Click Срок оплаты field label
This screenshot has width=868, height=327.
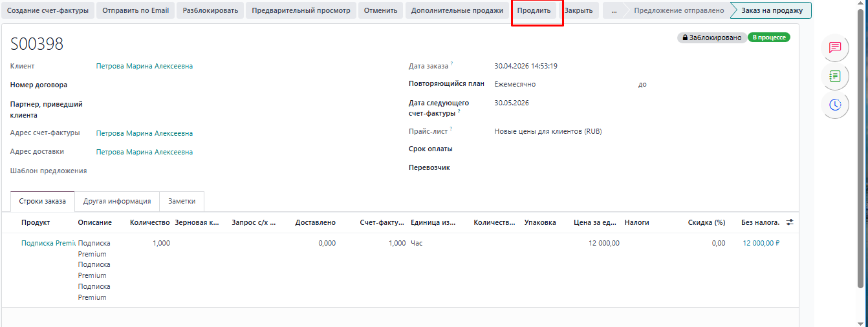coord(431,149)
